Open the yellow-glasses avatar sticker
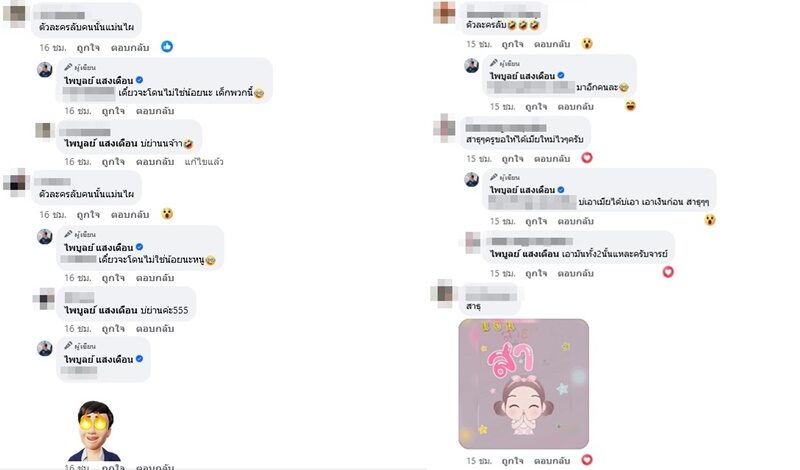This screenshot has width=800, height=470. (94, 431)
